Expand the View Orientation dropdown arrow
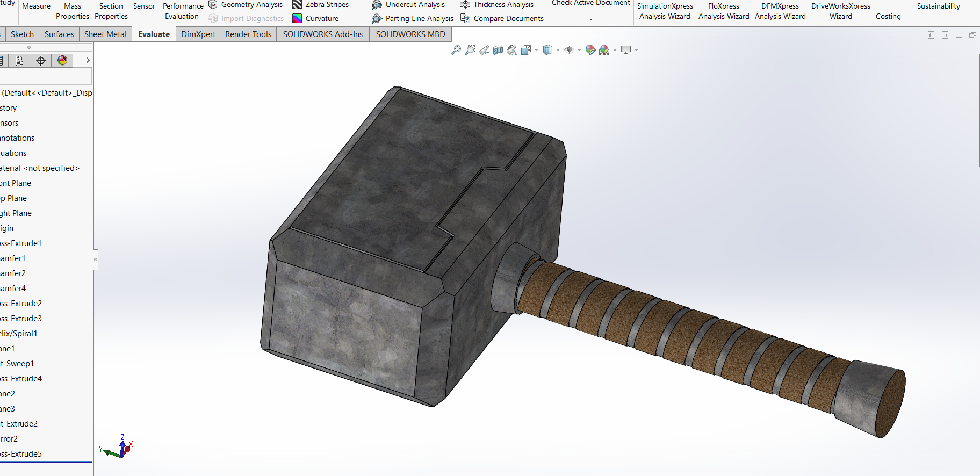Image resolution: width=980 pixels, height=476 pixels. (536, 51)
